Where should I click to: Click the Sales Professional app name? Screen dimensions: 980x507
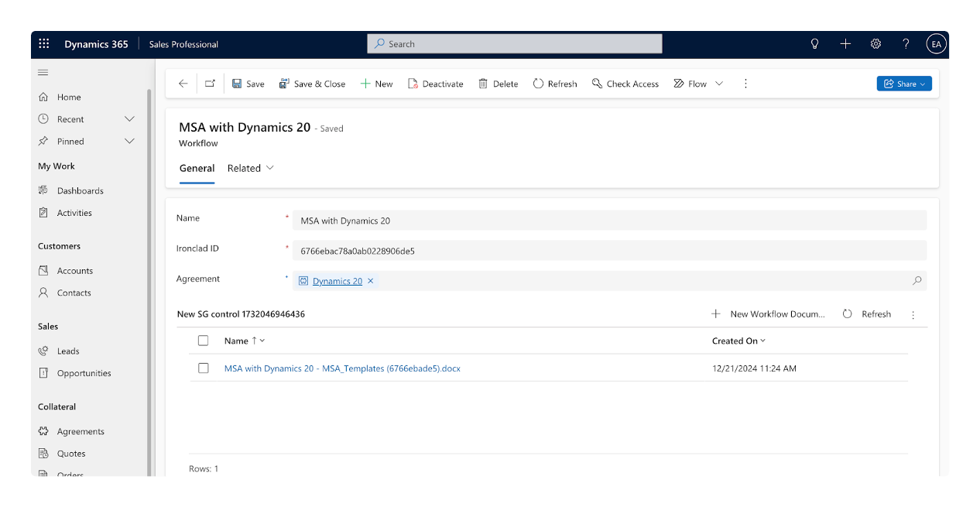[x=183, y=44]
